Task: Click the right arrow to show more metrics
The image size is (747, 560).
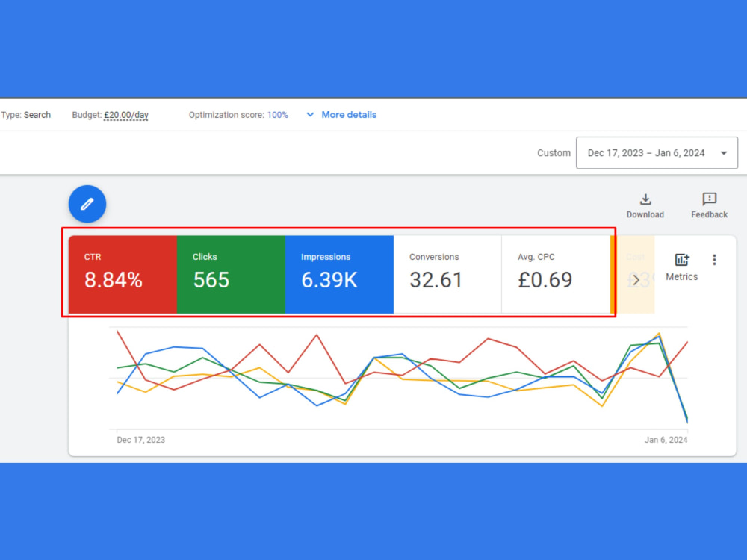Action: pos(636,280)
